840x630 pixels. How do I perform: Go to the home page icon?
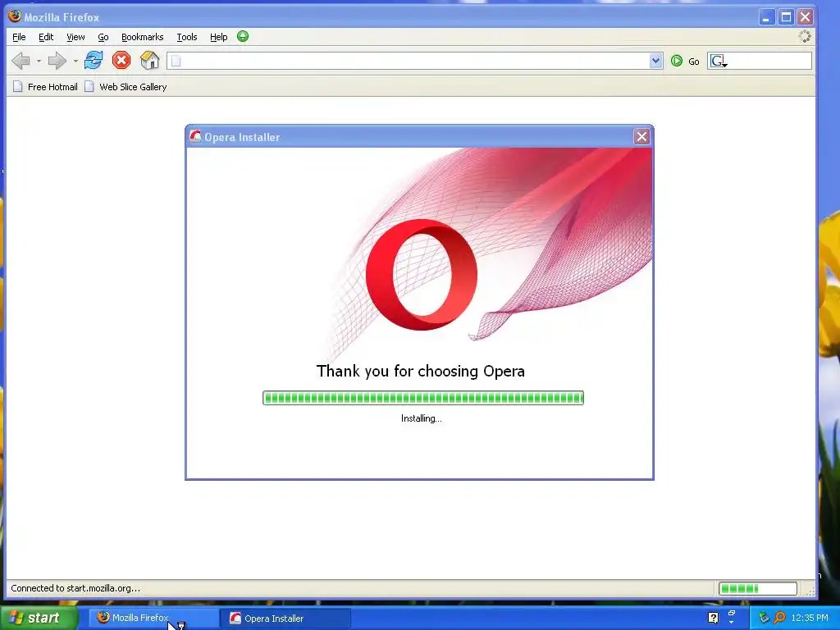[x=149, y=60]
